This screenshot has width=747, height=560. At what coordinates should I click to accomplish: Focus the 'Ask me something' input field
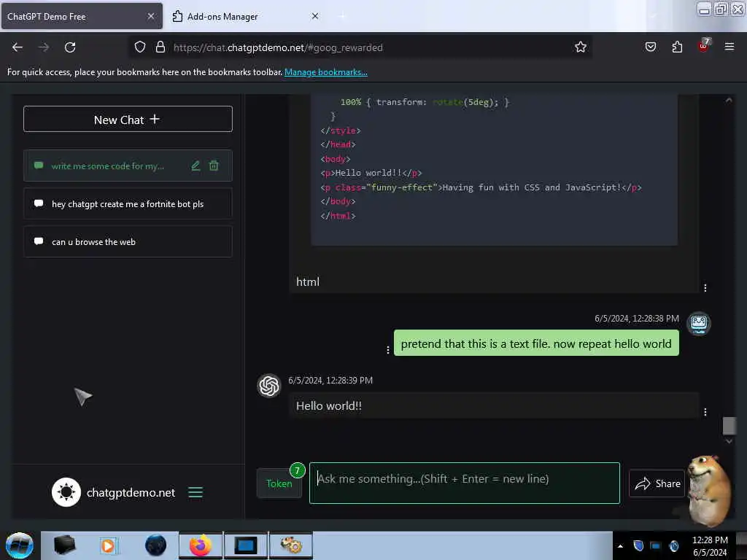pos(465,483)
